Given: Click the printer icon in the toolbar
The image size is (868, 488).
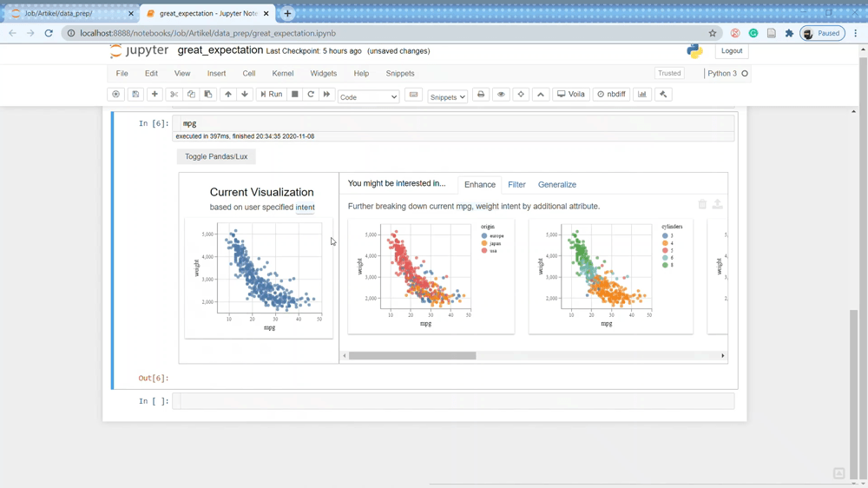Looking at the screenshot, I should tap(481, 95).
